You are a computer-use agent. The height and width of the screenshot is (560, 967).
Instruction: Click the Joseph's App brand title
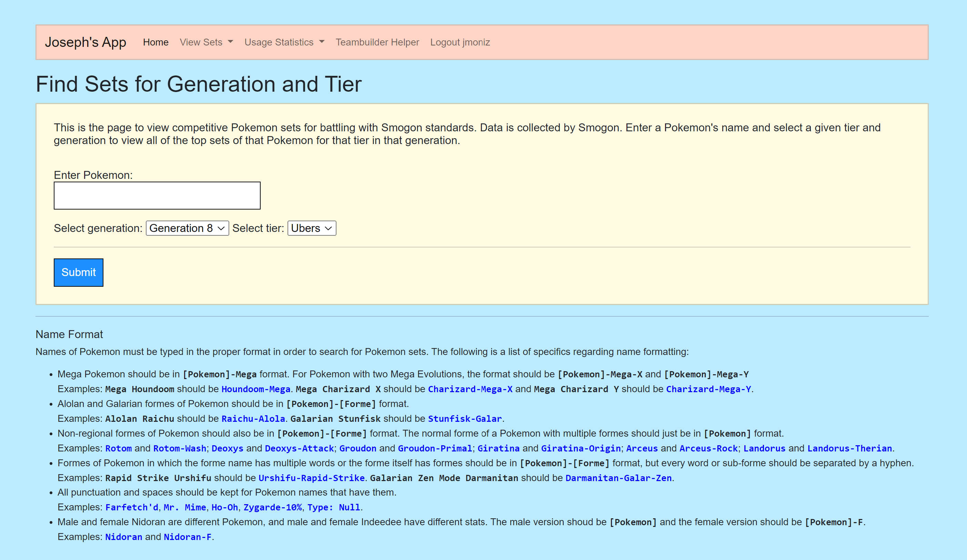click(85, 42)
